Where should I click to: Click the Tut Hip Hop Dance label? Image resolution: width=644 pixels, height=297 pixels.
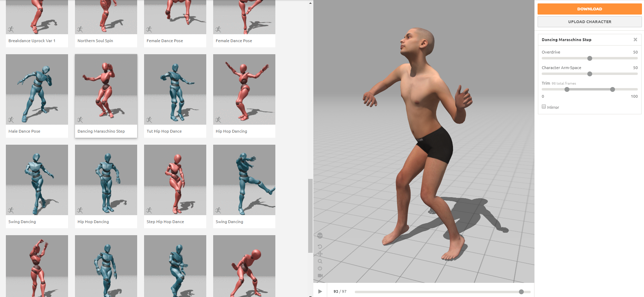pyautogui.click(x=164, y=131)
